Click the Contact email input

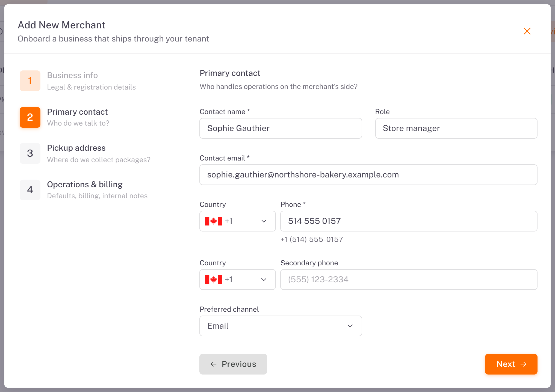(368, 175)
